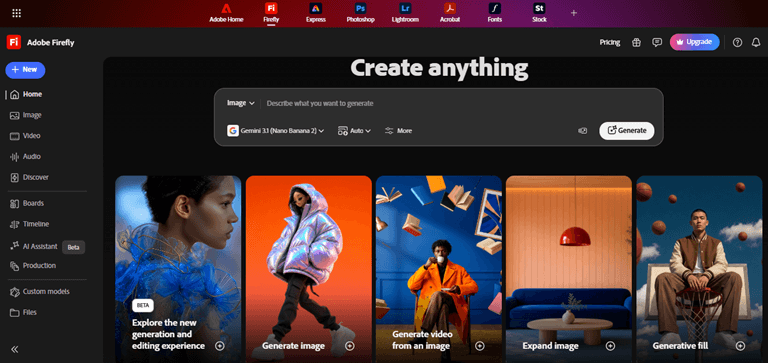Open Discover in the sidebar

29,177
